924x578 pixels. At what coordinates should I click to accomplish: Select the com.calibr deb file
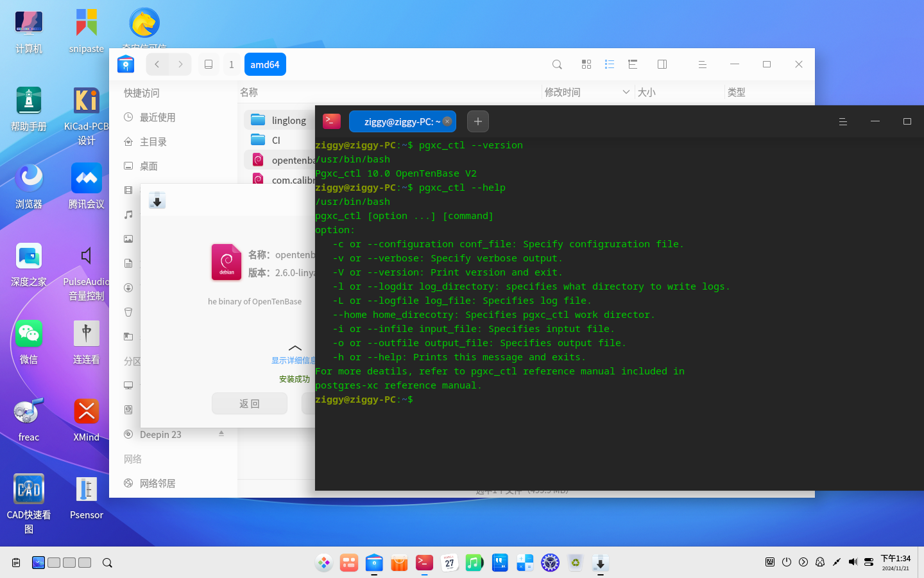coord(279,180)
